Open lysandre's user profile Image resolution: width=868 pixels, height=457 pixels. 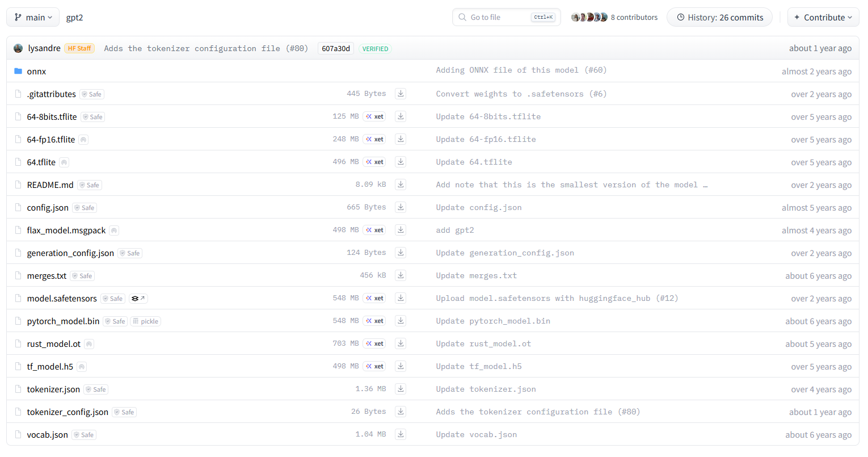(x=44, y=48)
